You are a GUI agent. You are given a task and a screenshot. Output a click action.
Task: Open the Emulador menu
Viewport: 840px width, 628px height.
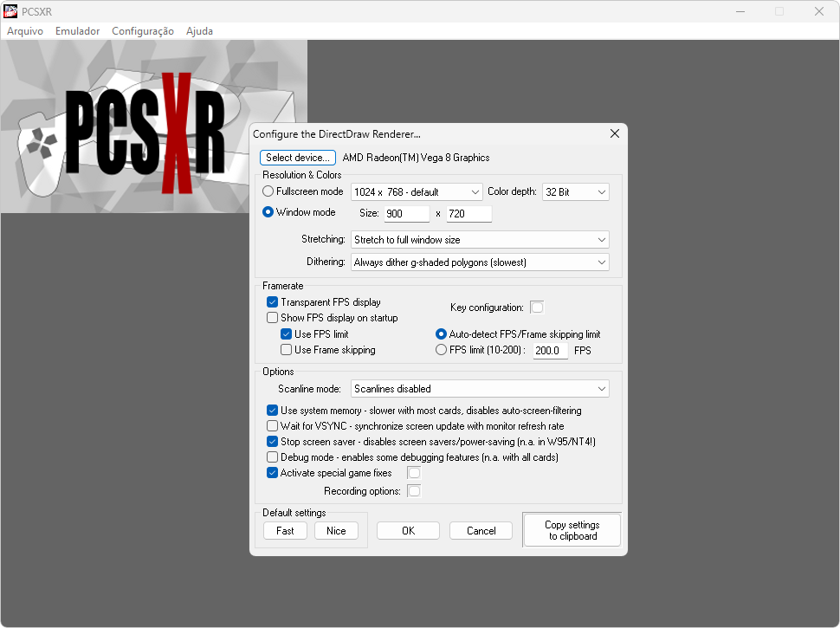[x=77, y=31]
